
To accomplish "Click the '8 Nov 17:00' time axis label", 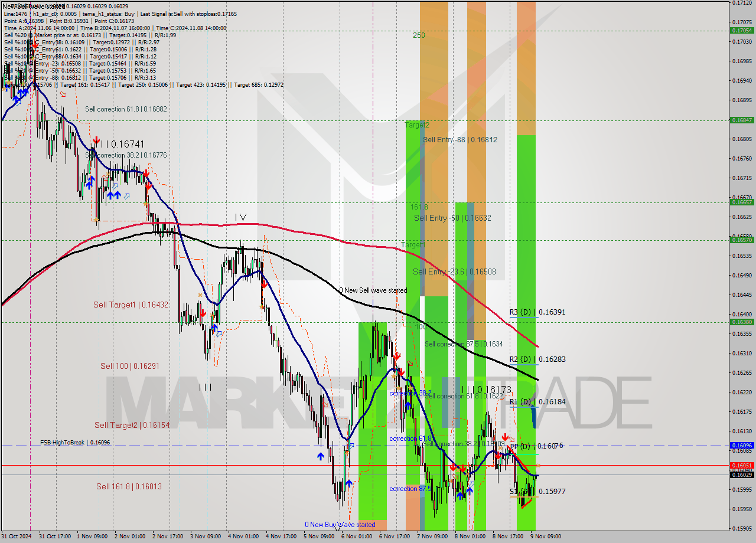I will (508, 537).
